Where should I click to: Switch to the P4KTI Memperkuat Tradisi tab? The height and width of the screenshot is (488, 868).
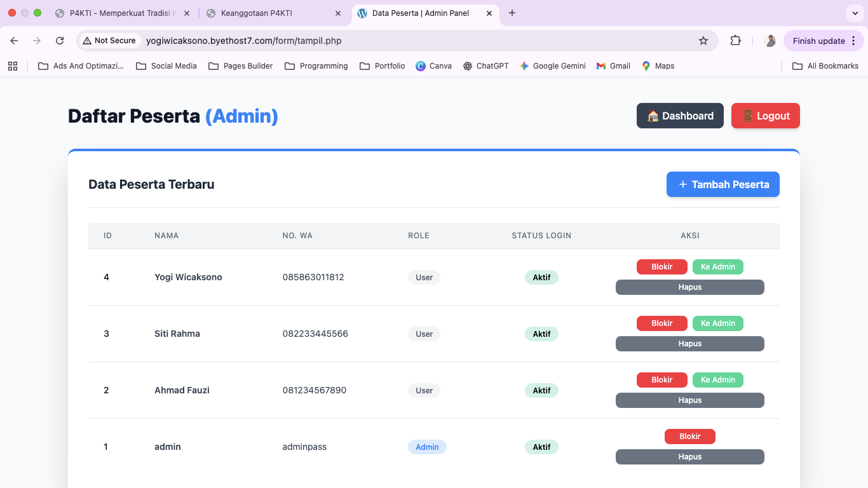coord(121,13)
